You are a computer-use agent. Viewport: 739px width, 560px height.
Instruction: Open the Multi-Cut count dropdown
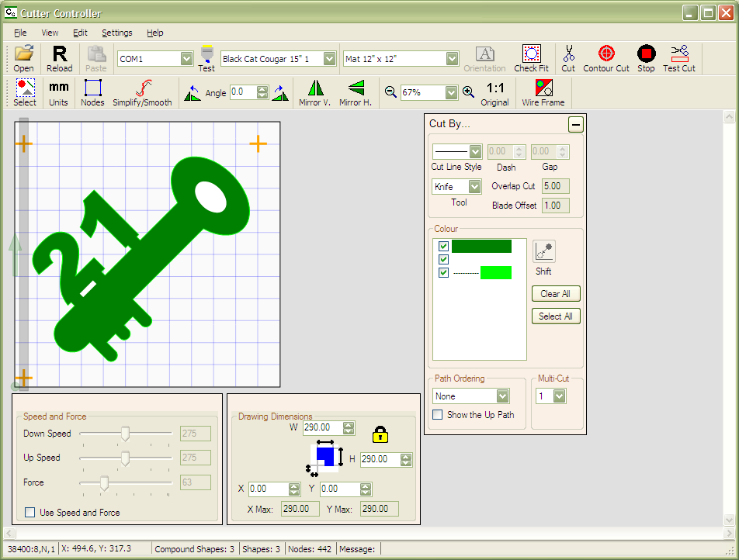[560, 396]
